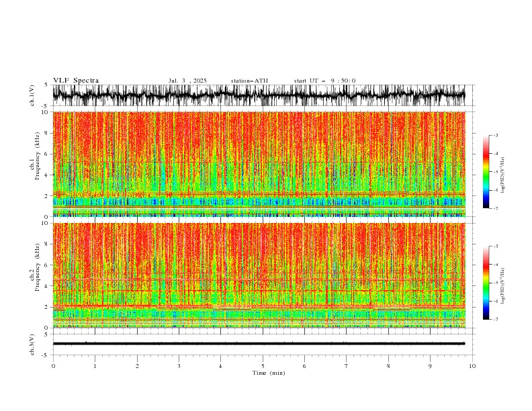The width and height of the screenshot is (532, 411).
Task: Select the ch.2 colorbar "log(PSD)(V²/Hz)" label
Action: coord(503,286)
